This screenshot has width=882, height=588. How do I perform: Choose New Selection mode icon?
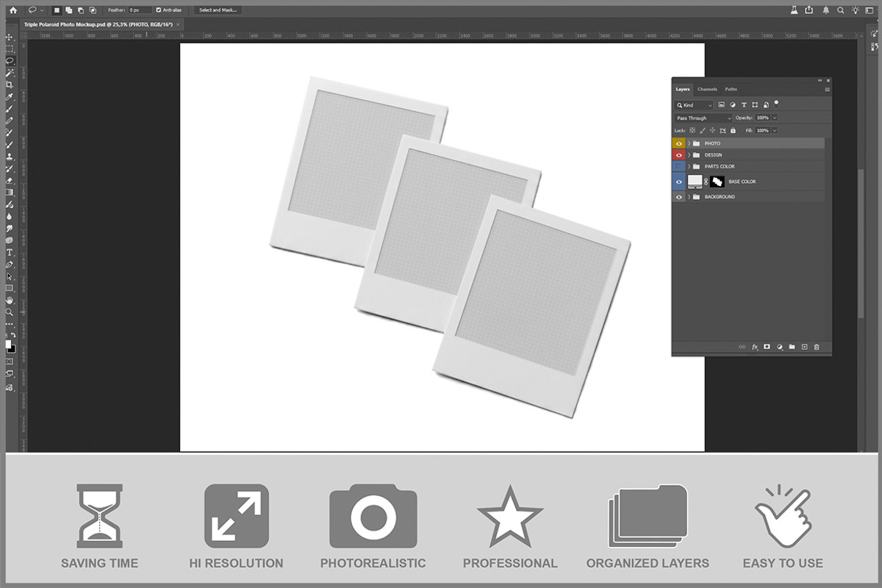(57, 10)
